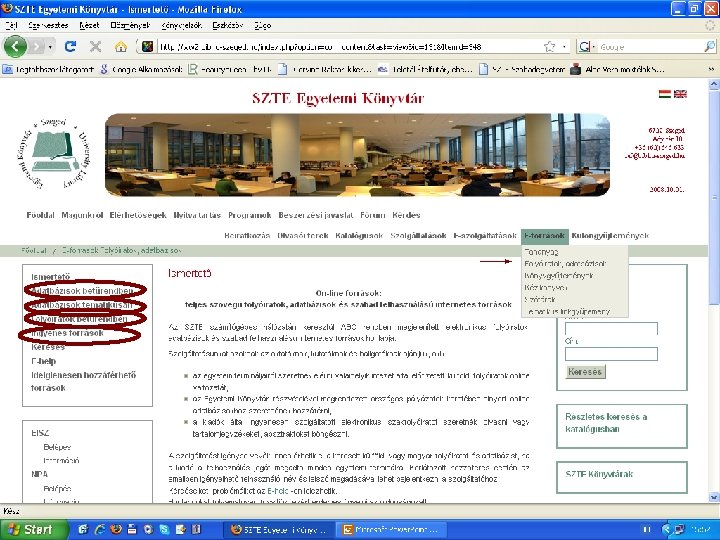Click the highlighted E-források menu tab
This screenshot has height=540, width=720.
click(x=545, y=236)
